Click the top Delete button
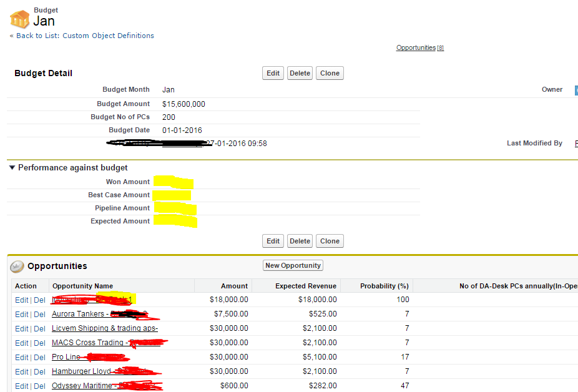578x392 pixels. click(300, 73)
